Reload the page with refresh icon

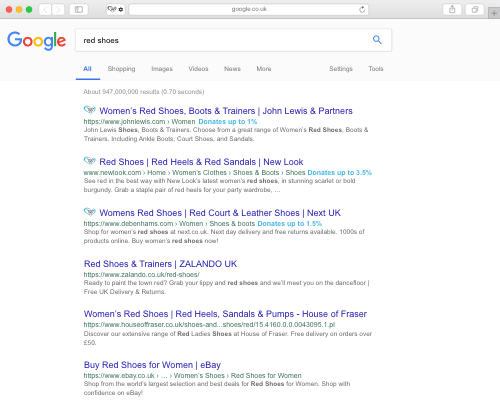click(x=362, y=10)
